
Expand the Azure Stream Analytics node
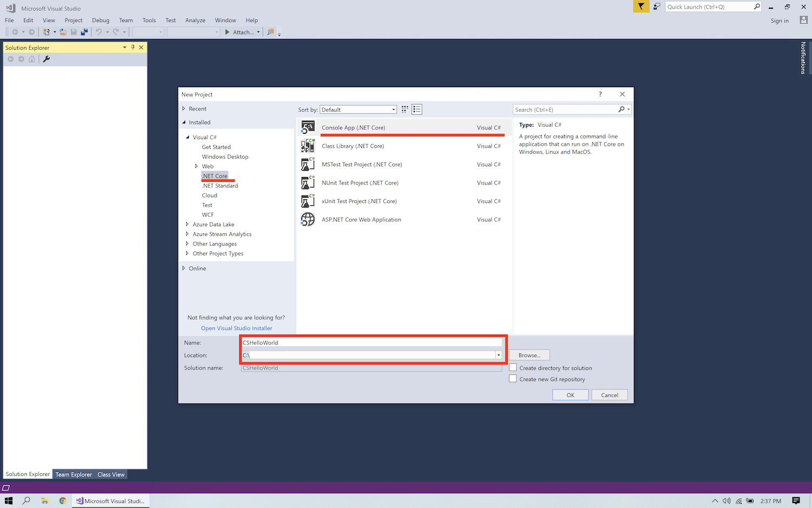[187, 234]
